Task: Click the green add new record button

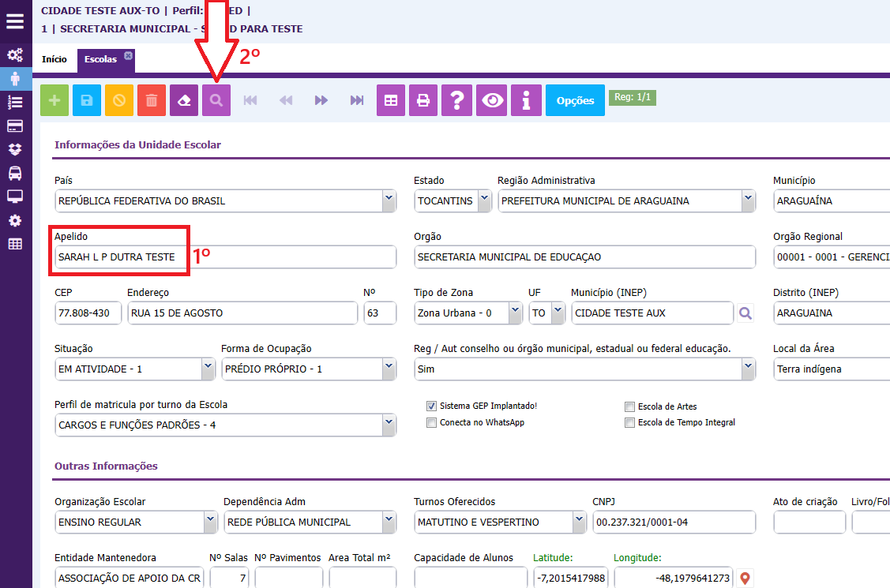Action: coord(54,100)
